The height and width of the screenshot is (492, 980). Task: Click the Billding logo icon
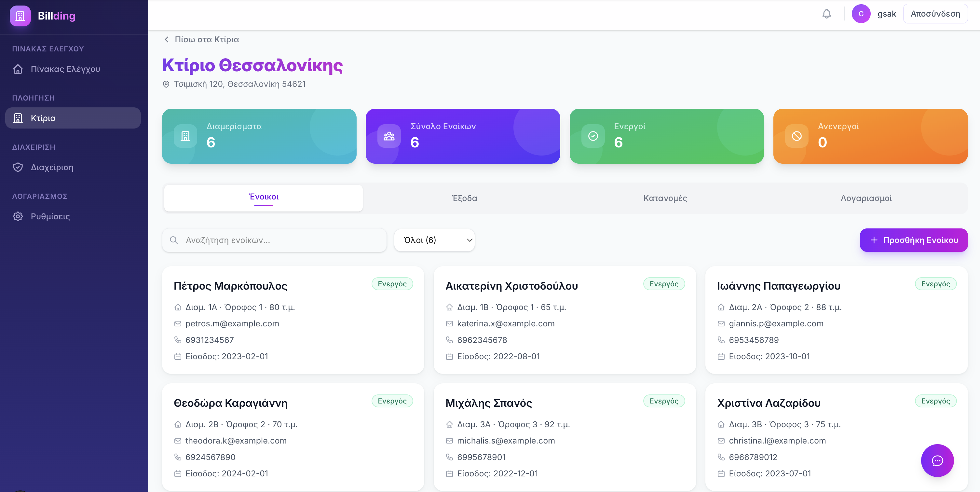tap(20, 16)
